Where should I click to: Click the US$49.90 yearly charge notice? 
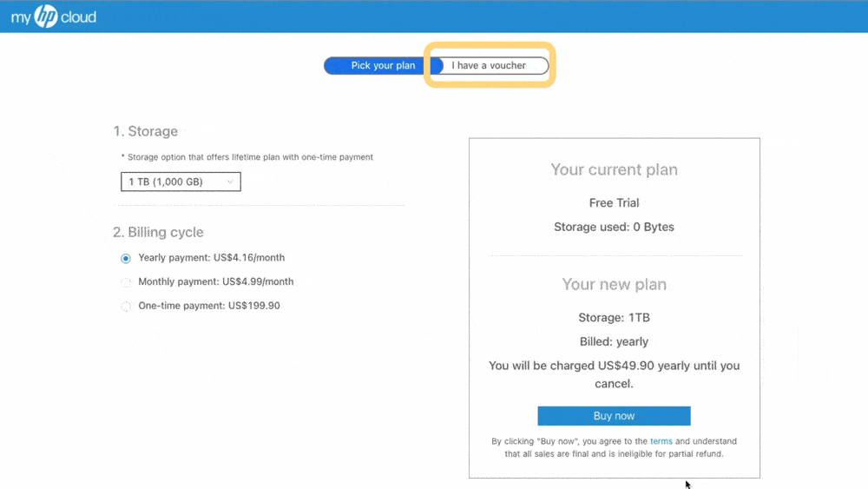pyautogui.click(x=614, y=374)
